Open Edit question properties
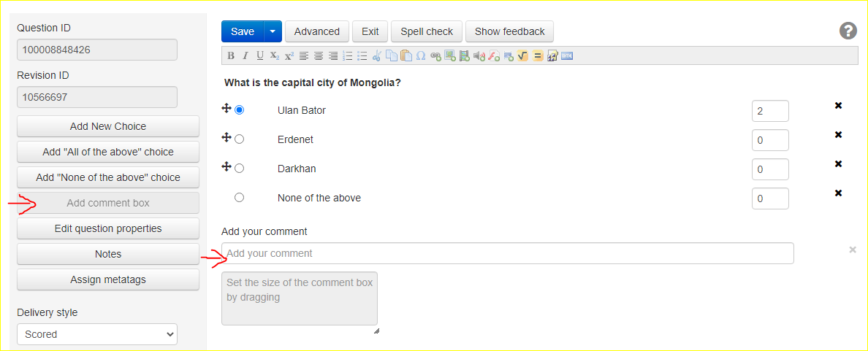 coord(108,228)
